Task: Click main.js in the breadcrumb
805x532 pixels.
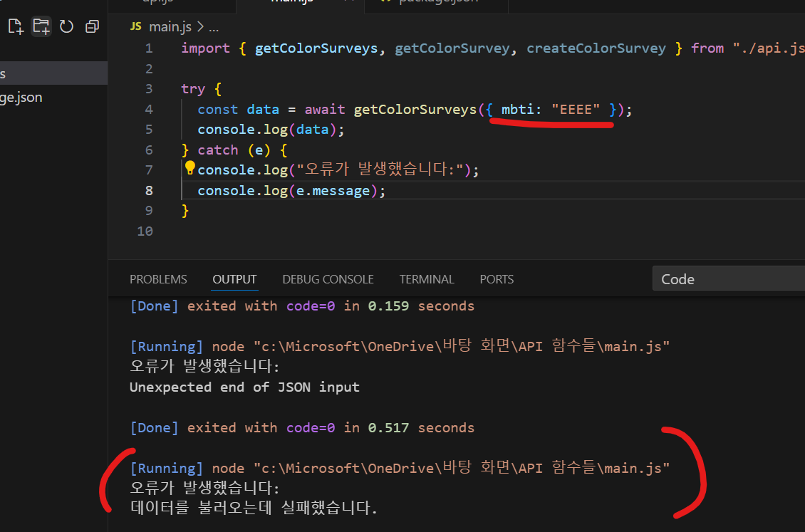Action: click(x=170, y=26)
